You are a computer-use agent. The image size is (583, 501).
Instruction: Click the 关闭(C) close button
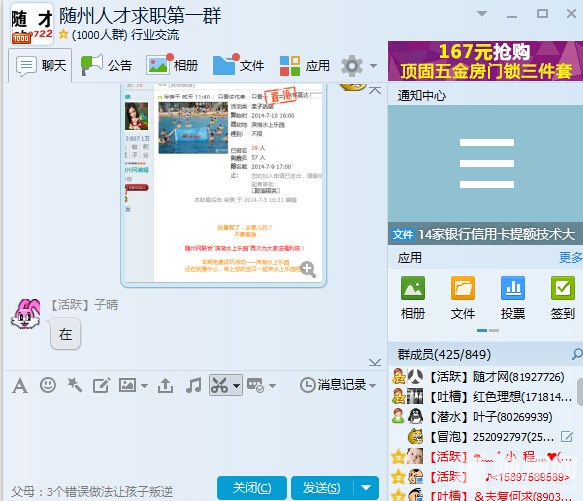point(252,487)
